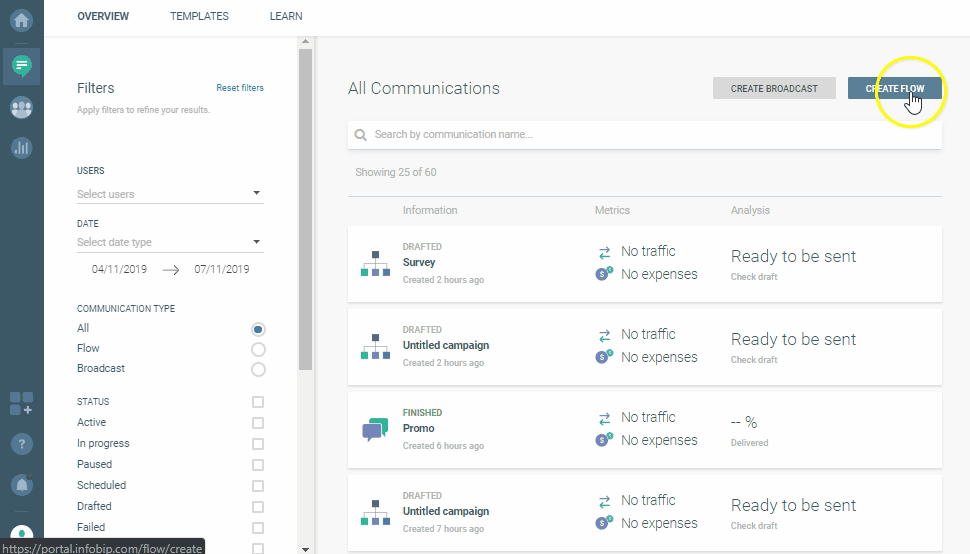Enable the Drafted status filter checkbox
The width and height of the screenshot is (970, 554).
258,507
